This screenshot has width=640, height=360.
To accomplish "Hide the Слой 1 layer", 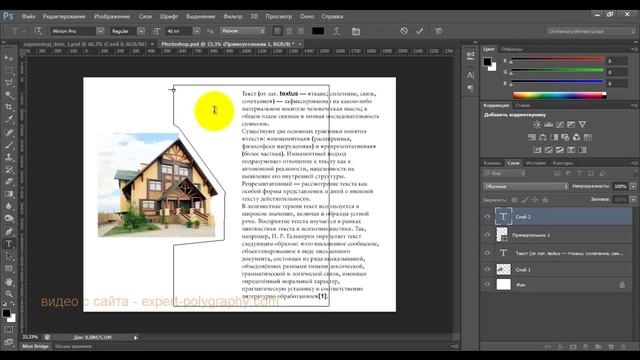I will point(487,269).
